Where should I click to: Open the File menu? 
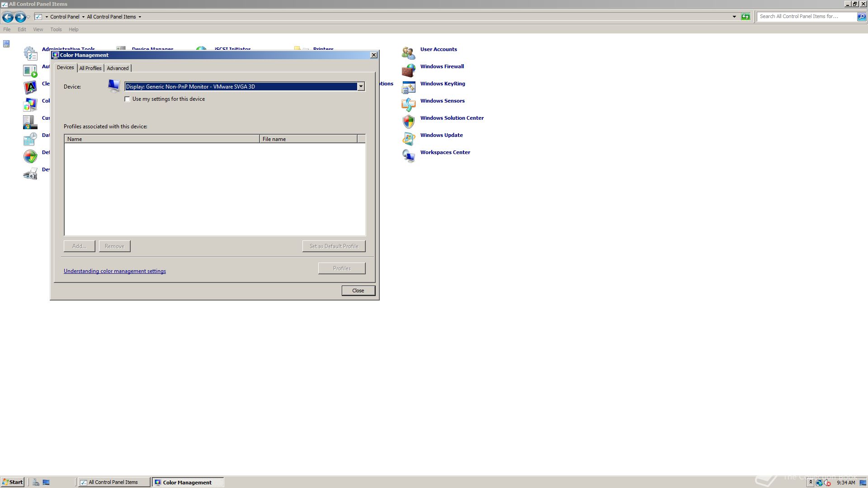[7, 29]
